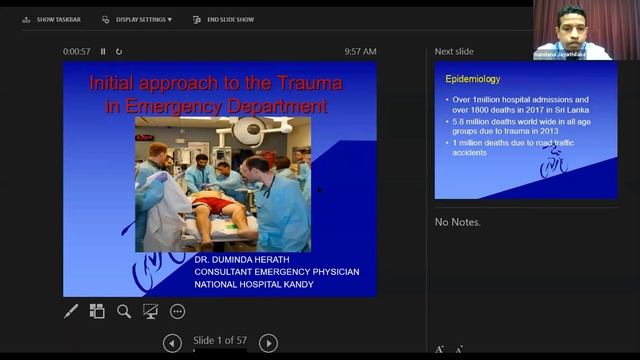Click the trauma room photo on slide

(223, 184)
